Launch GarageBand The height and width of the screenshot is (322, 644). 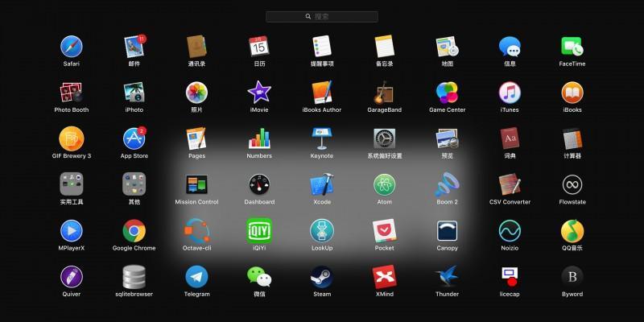(x=385, y=93)
